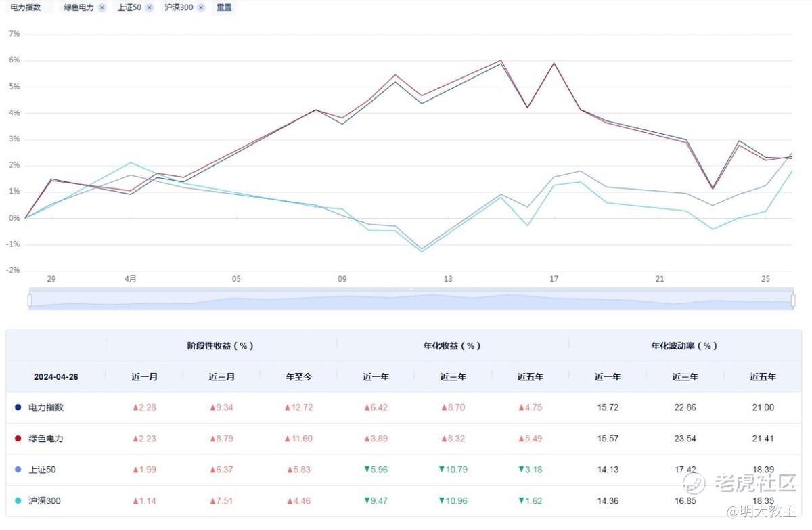812x530 pixels.
Task: Click the 老虎社区 watermark logo icon
Action: [694, 483]
